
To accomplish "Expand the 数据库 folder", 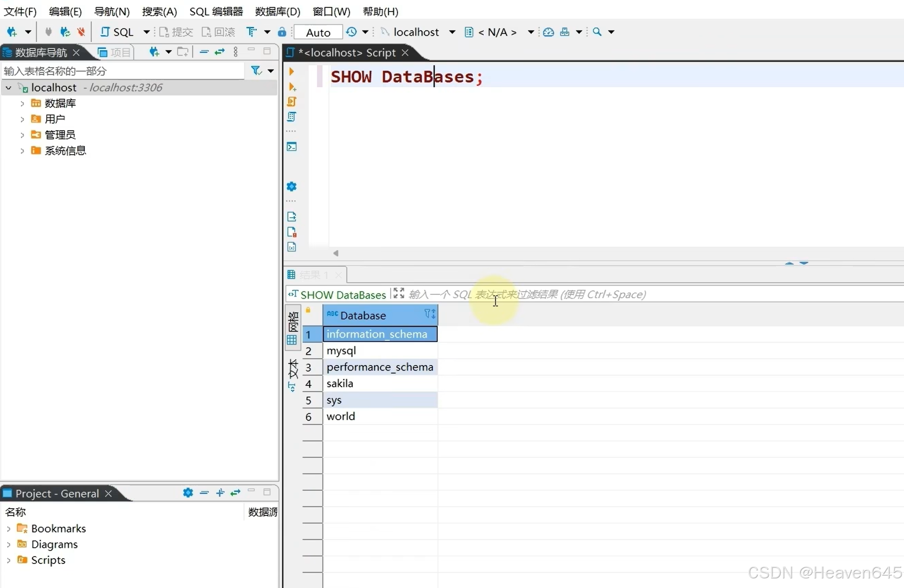I will 22,104.
